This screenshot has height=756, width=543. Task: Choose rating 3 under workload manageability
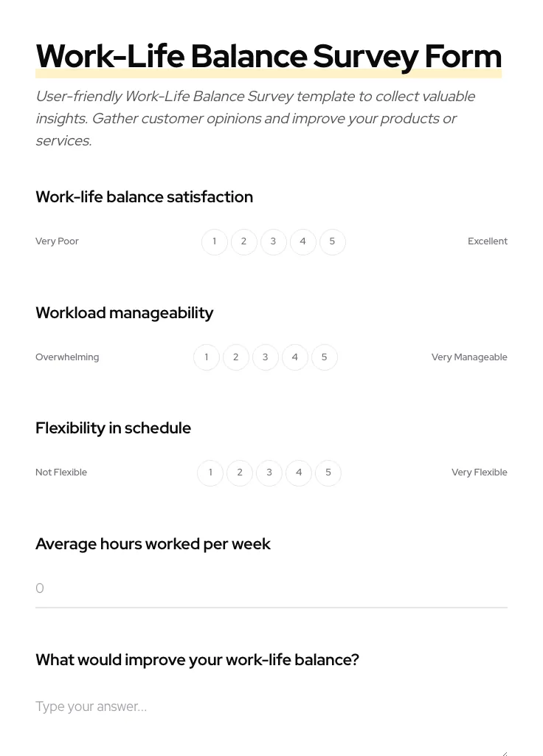(x=265, y=357)
